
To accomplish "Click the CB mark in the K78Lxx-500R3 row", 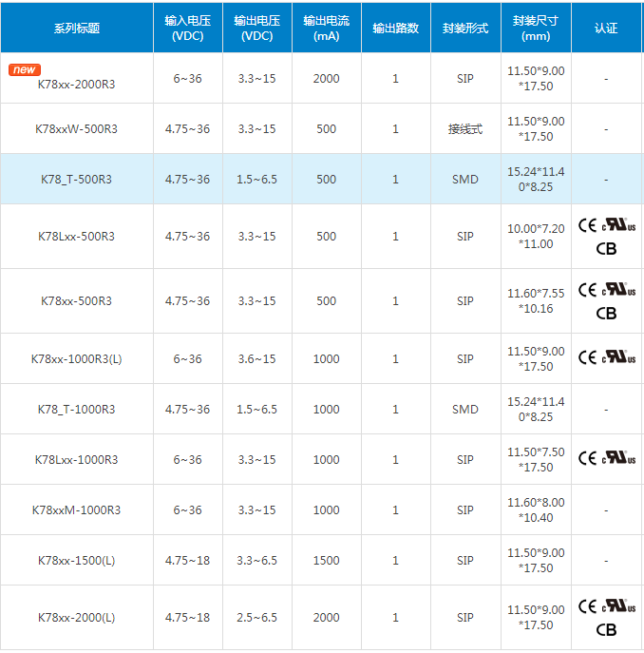I will [605, 249].
